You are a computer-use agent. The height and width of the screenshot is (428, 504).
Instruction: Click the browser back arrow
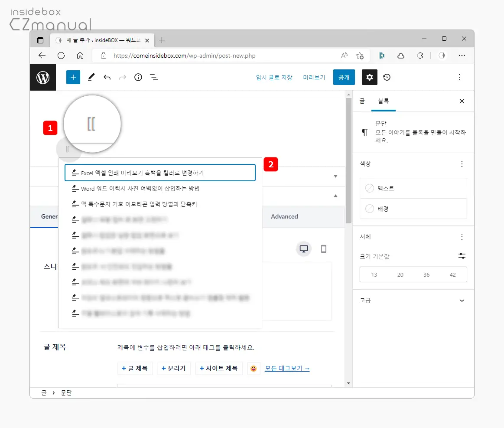(42, 56)
